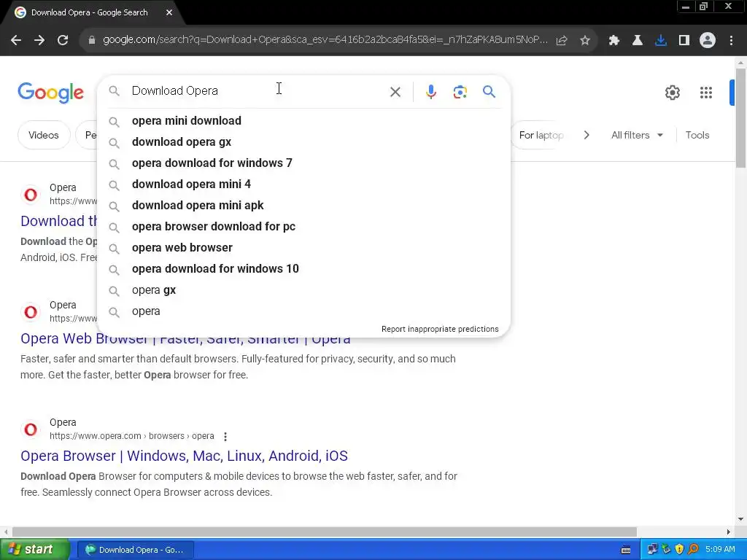Open options for opera.com browsers result
747x560 pixels.
coord(225,436)
